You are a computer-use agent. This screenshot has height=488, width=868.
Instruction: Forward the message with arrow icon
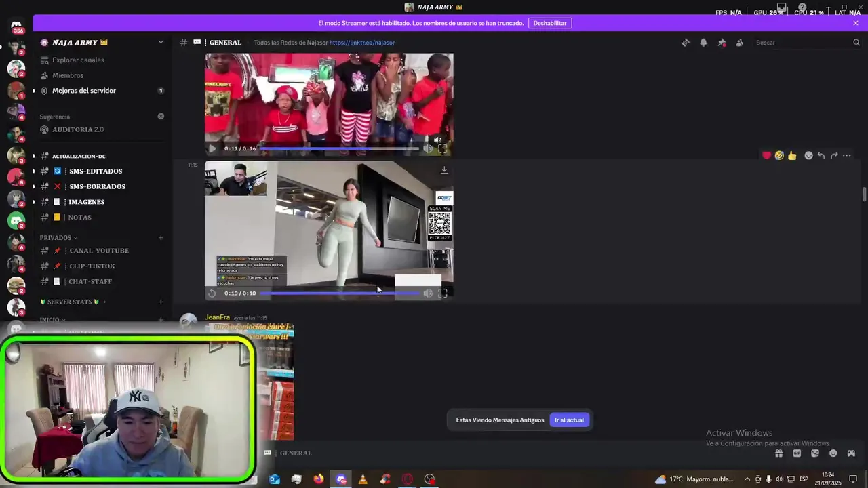(834, 155)
